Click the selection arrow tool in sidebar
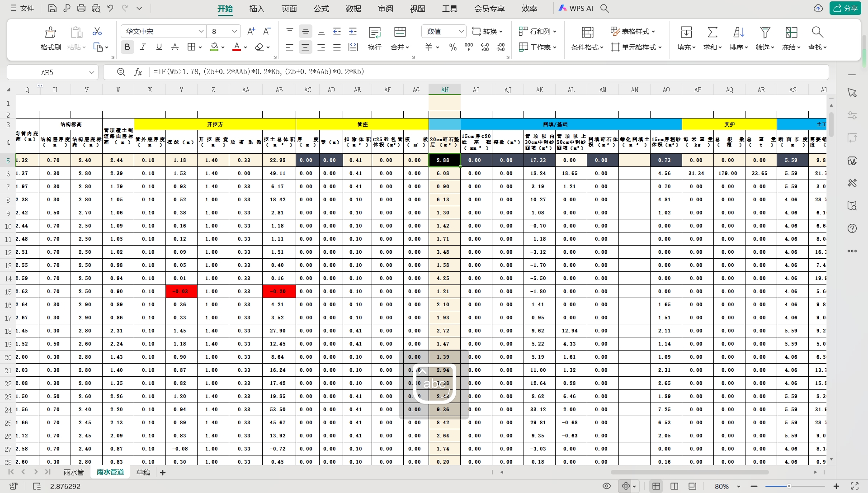Image resolution: width=868 pixels, height=493 pixels. click(852, 93)
